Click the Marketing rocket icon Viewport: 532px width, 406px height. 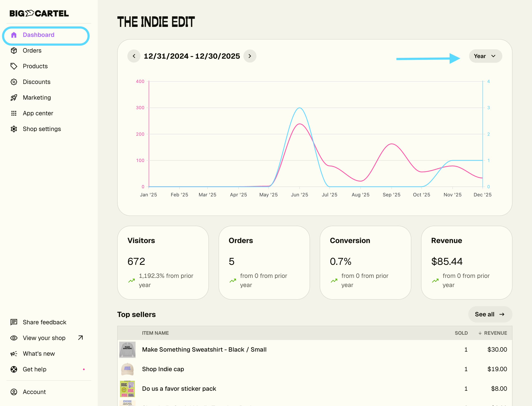[14, 98]
